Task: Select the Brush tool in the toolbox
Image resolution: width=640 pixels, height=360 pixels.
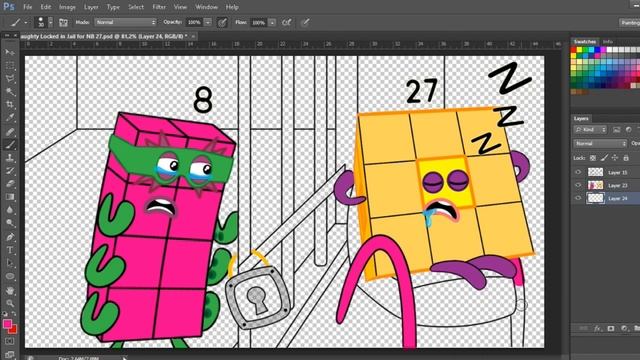Action: point(10,144)
